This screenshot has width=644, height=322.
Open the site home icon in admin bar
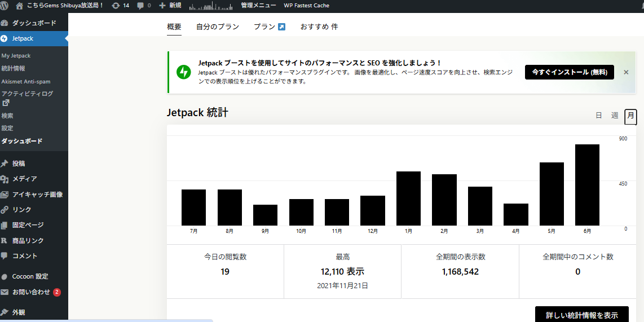19,6
